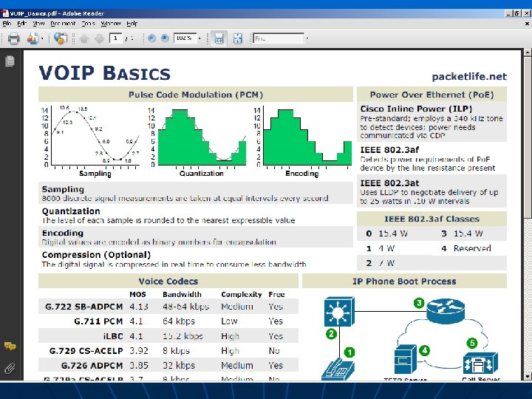The image size is (532, 399).
Task: Click the Adobe Reader title bar icon
Action: coord(4,13)
